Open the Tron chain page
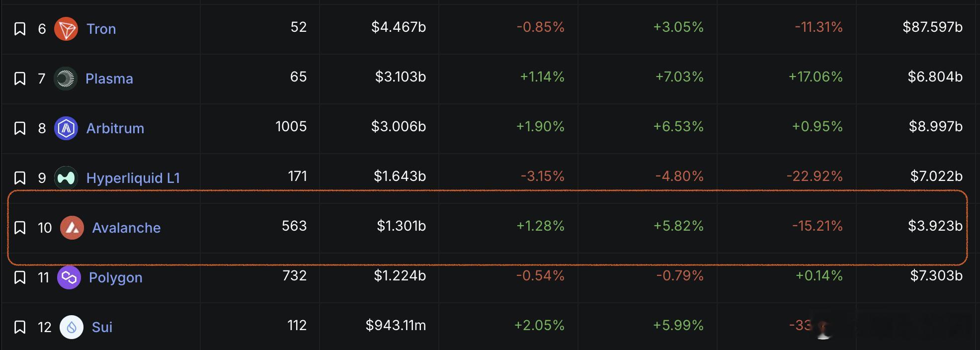This screenshot has height=350, width=980. coord(101,28)
